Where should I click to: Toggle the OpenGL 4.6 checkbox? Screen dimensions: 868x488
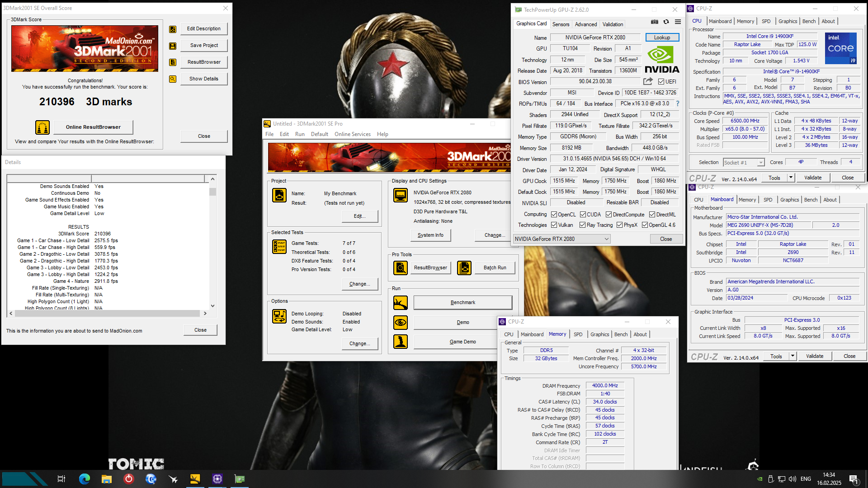(x=645, y=225)
